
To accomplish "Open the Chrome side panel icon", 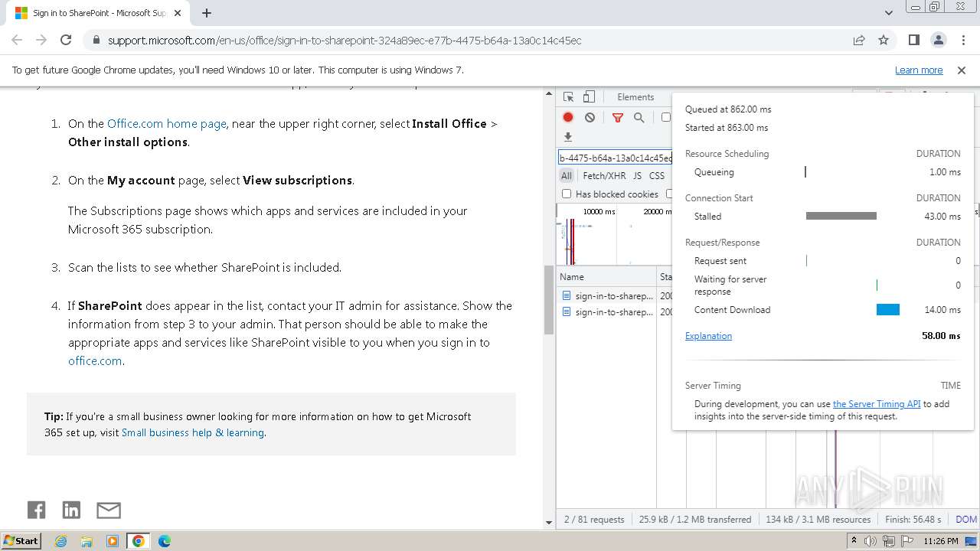I will (x=913, y=40).
